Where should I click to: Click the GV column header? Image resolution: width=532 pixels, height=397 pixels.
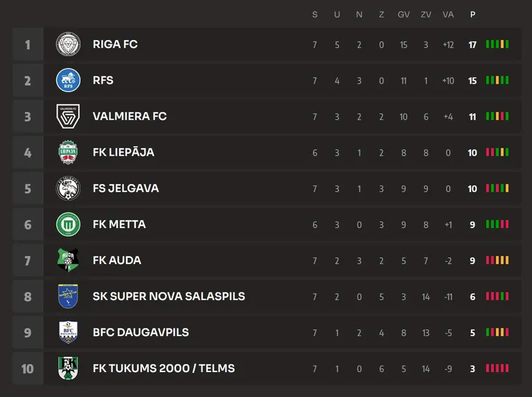pyautogui.click(x=403, y=15)
